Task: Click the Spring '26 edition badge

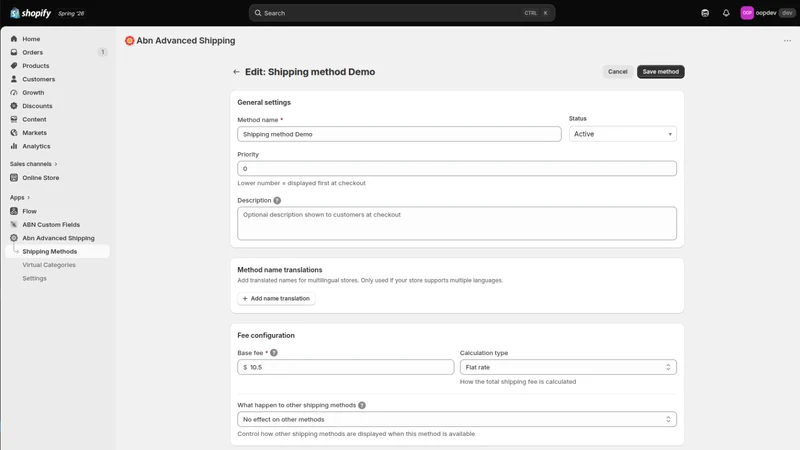Action: tap(71, 13)
